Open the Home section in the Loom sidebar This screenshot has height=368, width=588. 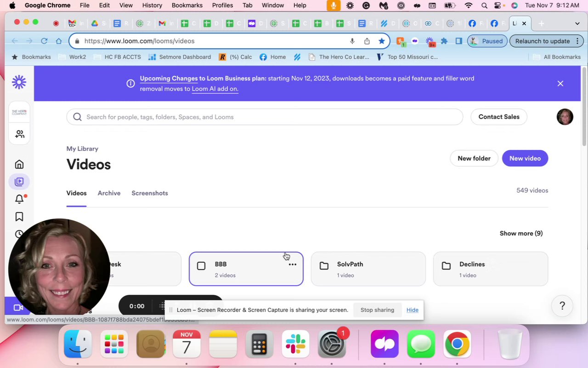(19, 164)
